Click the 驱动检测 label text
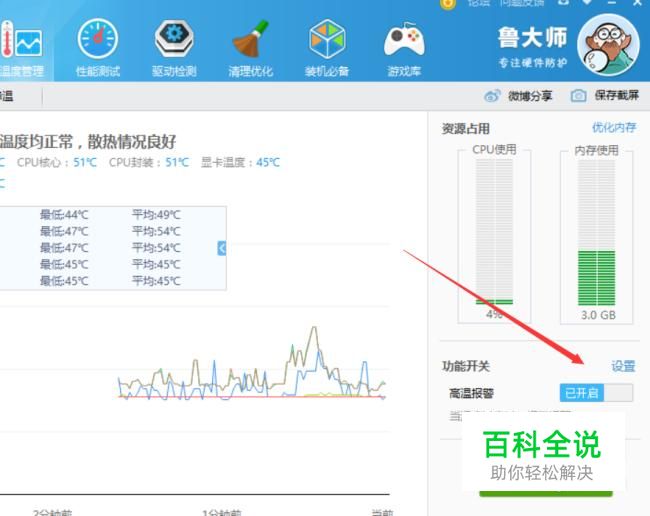This screenshot has width=650, height=516. click(174, 71)
